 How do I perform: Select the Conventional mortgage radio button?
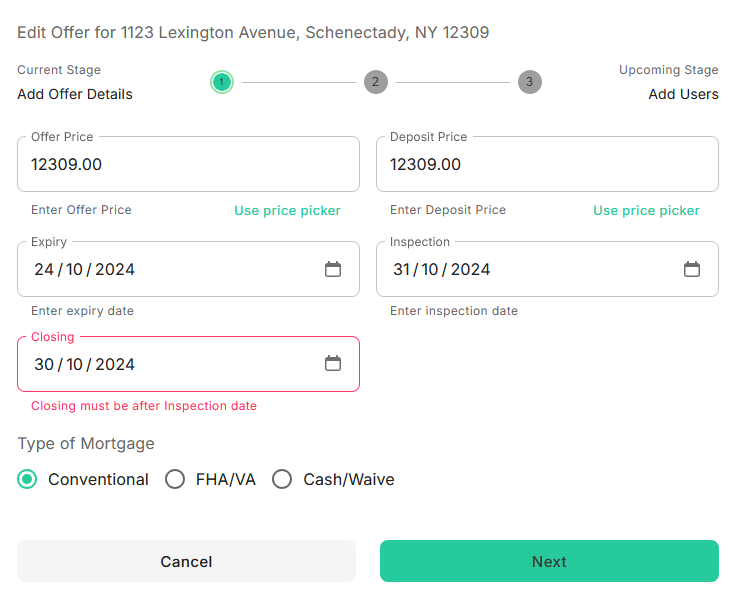[x=28, y=479]
